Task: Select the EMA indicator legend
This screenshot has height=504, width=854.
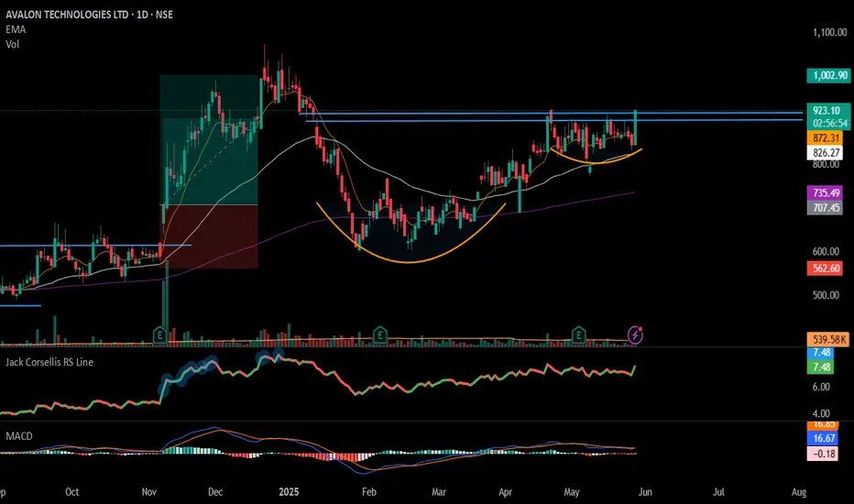Action: pos(16,29)
